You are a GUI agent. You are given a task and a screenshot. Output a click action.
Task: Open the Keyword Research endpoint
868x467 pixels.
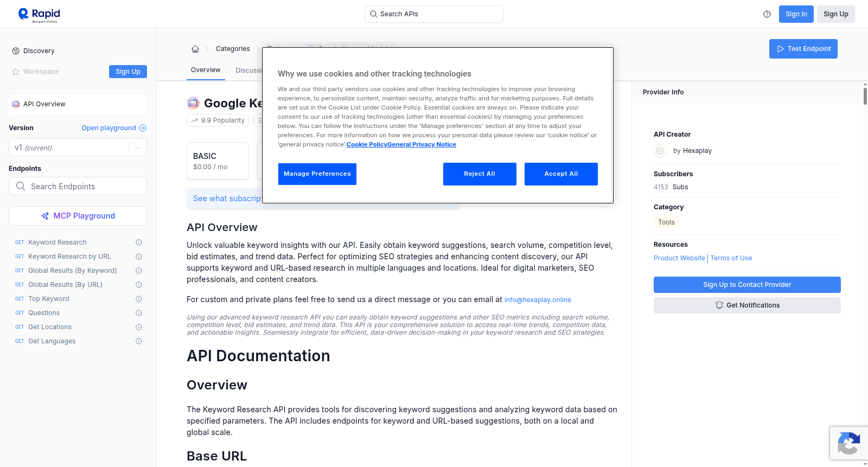point(58,242)
